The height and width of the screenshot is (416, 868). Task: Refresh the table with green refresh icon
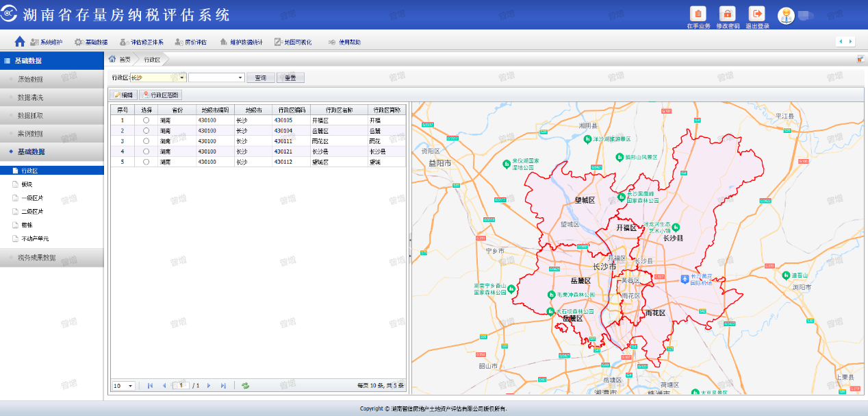click(245, 386)
